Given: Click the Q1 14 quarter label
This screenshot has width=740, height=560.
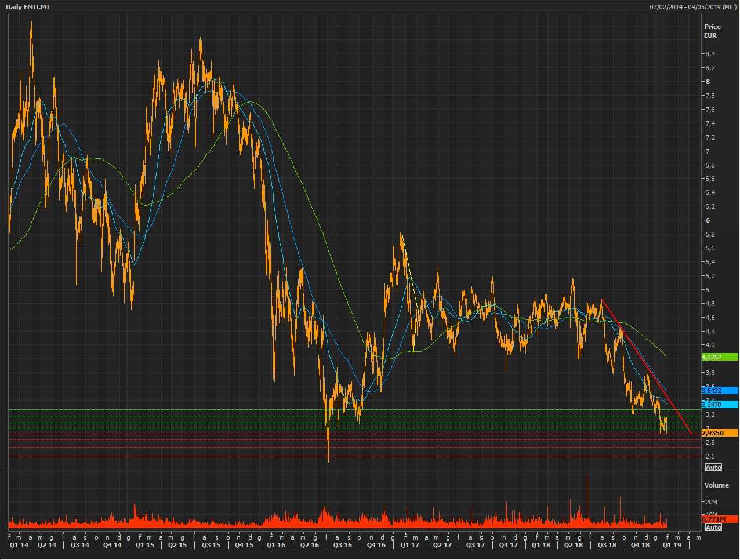Looking at the screenshot, I should click(19, 545).
